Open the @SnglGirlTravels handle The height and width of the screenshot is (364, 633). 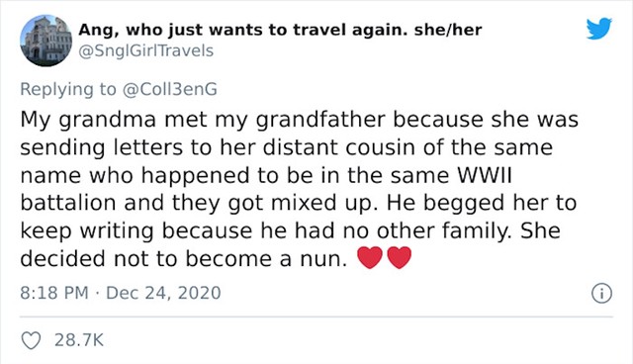(145, 50)
